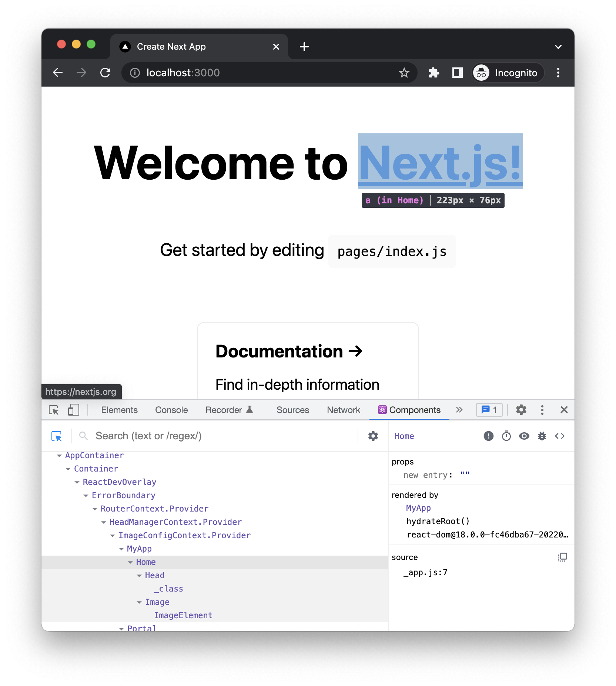Viewport: 616px width, 686px height.
Task: Go back with the browser back arrow
Action: point(58,73)
